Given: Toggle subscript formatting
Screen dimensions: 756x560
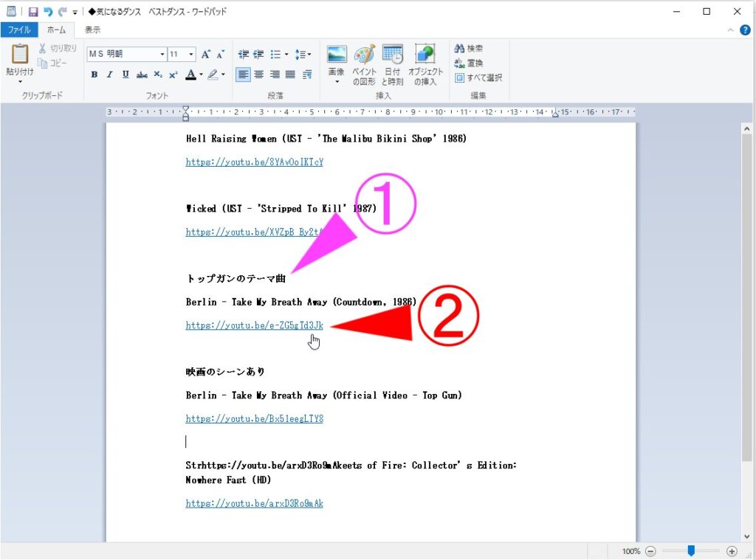Looking at the screenshot, I should [x=158, y=75].
